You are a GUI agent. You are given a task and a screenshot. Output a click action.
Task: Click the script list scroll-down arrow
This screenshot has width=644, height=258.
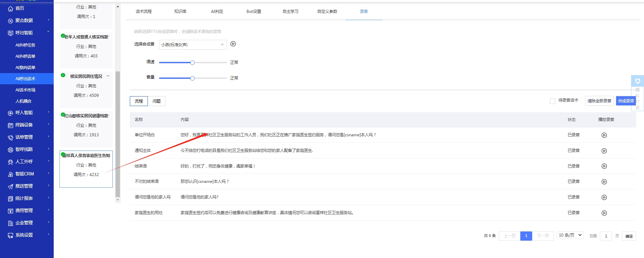tap(118, 200)
